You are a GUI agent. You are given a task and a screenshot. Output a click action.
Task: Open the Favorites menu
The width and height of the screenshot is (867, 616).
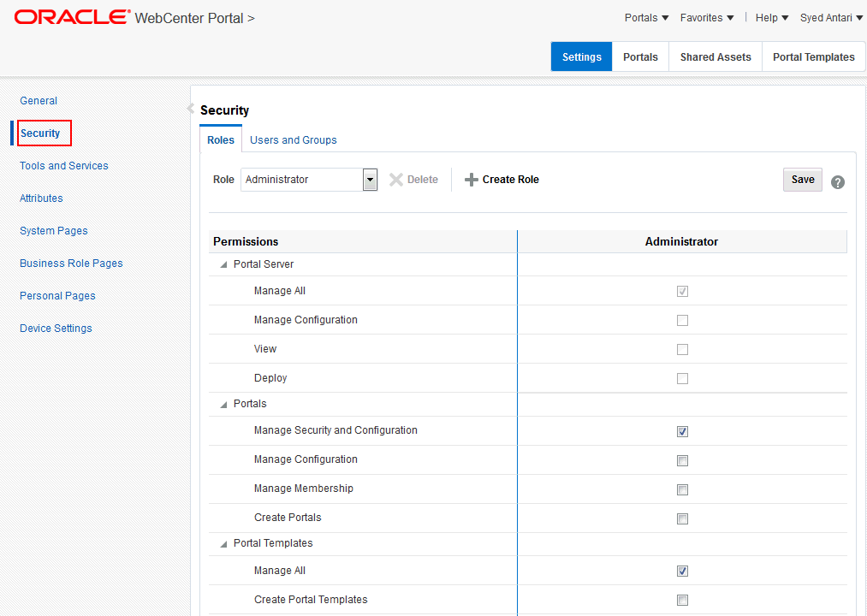click(707, 18)
